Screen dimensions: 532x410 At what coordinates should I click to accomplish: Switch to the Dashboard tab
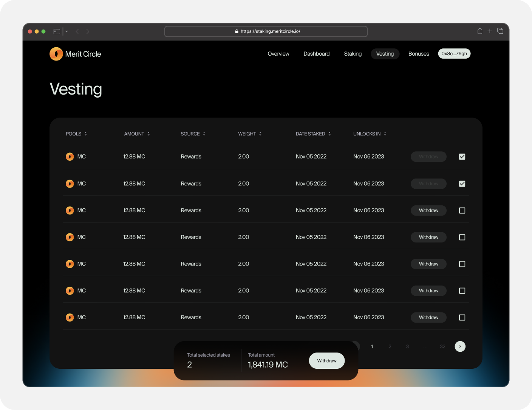click(x=316, y=54)
